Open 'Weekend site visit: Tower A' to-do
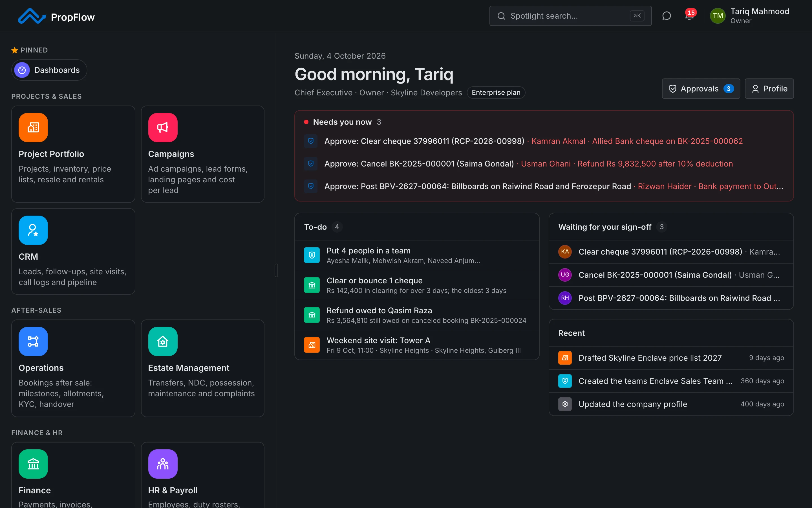This screenshot has width=812, height=508. point(417,345)
